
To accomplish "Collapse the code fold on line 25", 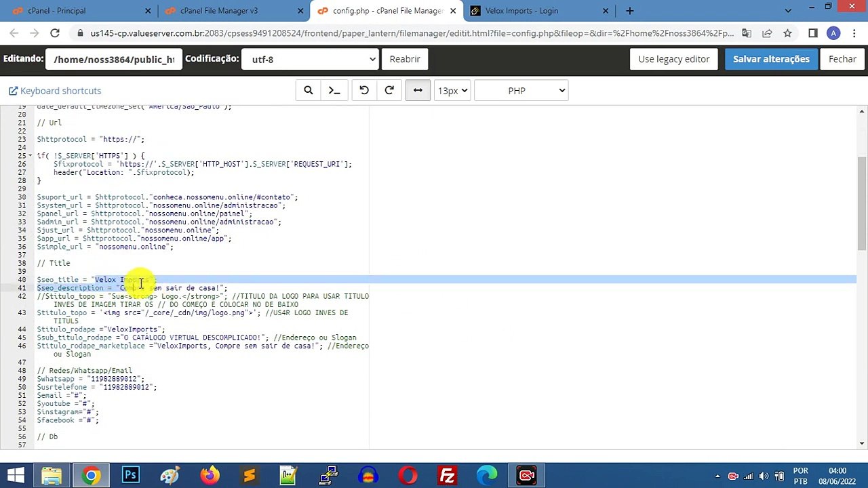I will (30, 156).
